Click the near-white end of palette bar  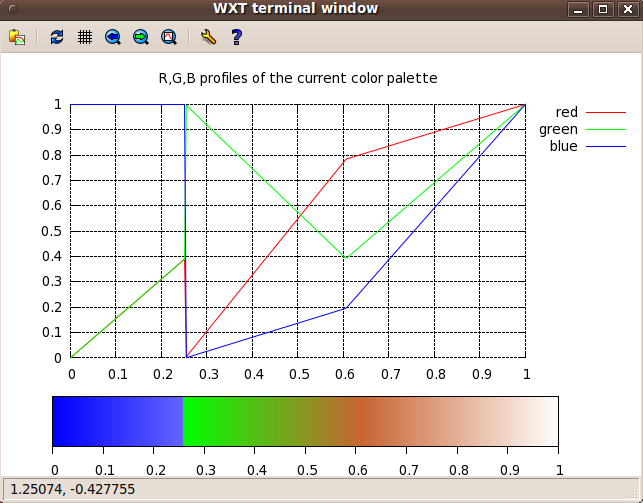543,421
